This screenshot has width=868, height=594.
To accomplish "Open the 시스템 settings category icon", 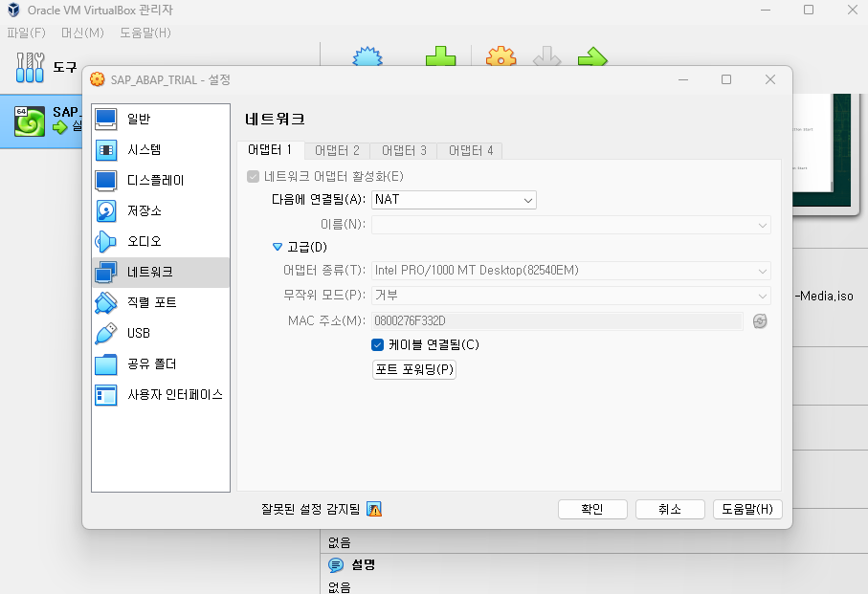I will [105, 150].
